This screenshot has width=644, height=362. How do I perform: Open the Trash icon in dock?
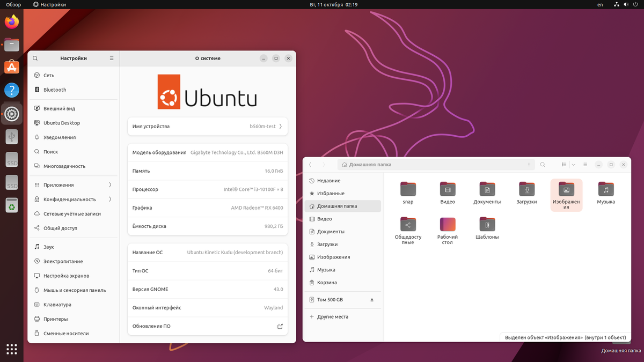[12, 205]
